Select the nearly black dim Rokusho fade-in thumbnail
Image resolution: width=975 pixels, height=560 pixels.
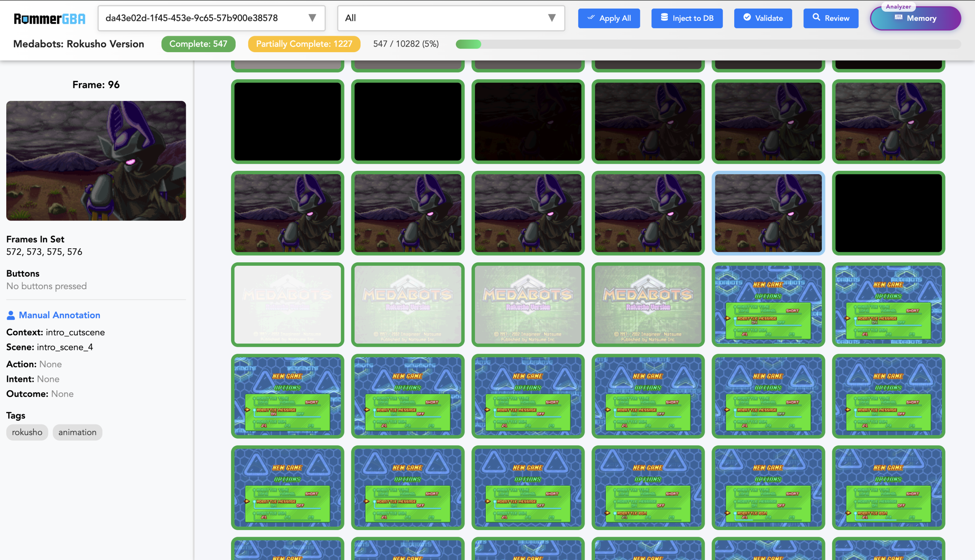click(x=528, y=121)
